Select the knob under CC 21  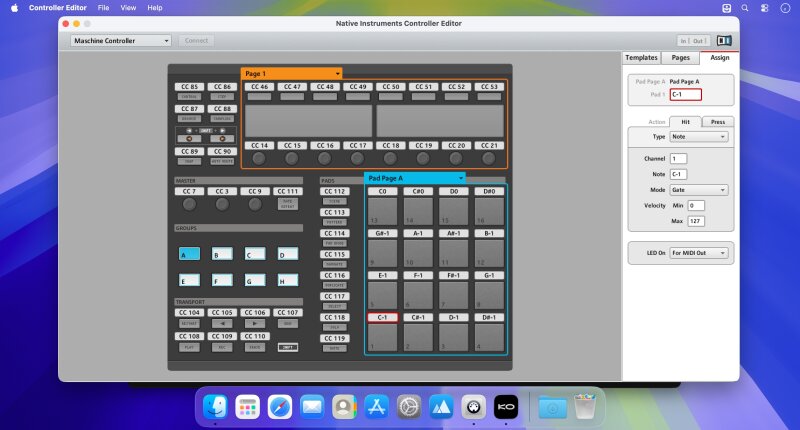[489, 159]
